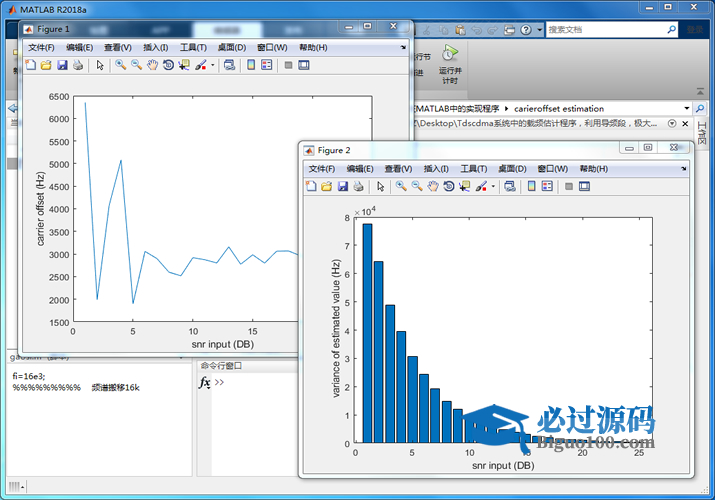The height and width of the screenshot is (500, 715).
Task: Open editor file path actions circle button
Action: pyautogui.click(x=672, y=124)
